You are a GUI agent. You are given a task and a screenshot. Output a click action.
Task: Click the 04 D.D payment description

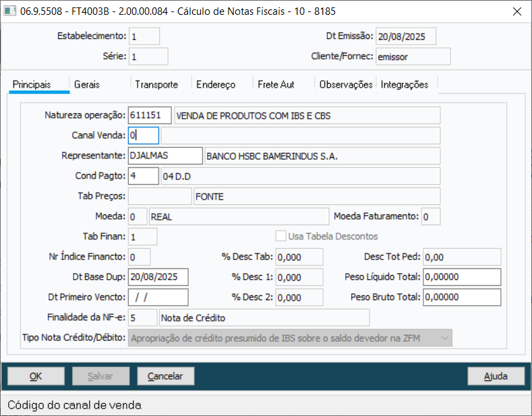tap(301, 176)
